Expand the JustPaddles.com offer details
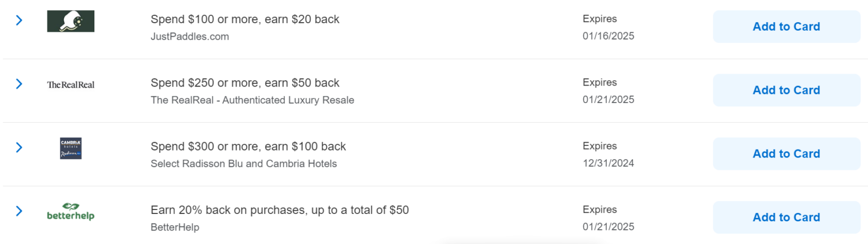The width and height of the screenshot is (868, 244). [19, 20]
